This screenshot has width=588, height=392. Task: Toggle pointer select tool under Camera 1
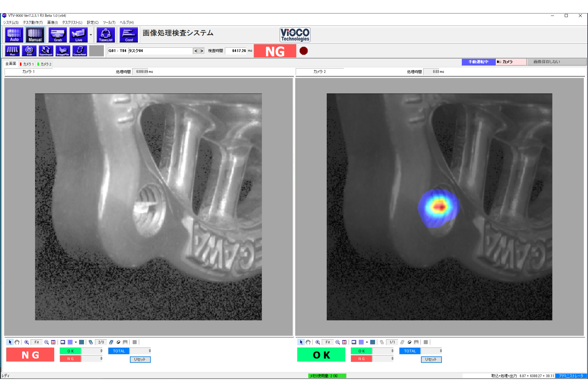[x=10, y=342]
